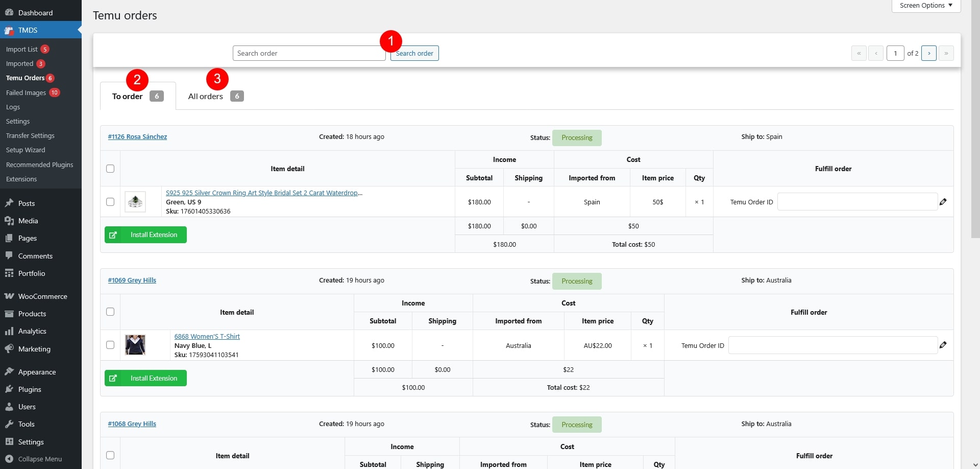Click pencil edit icon for Silver Crown Ring order
Viewport: 980px width, 469px height.
click(x=943, y=202)
